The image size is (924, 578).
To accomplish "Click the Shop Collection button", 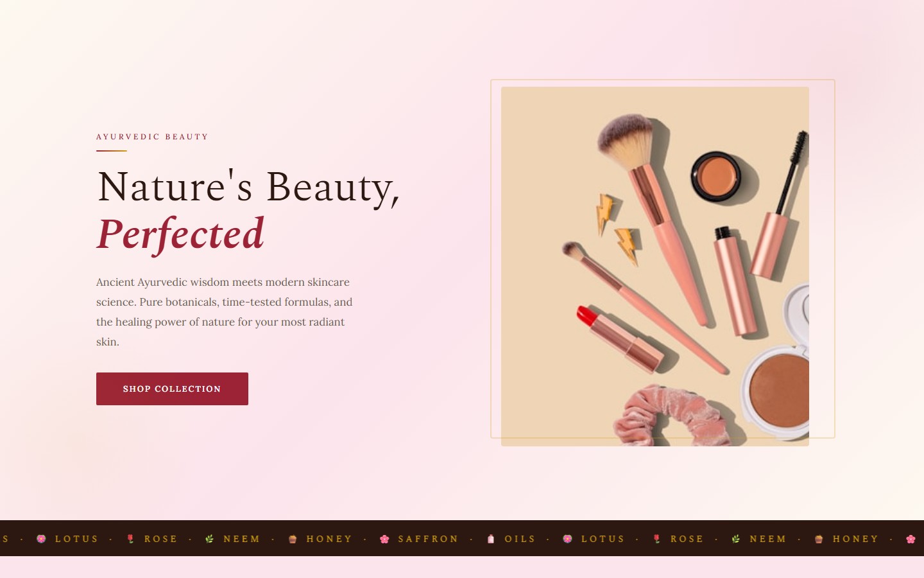I will pos(172,389).
